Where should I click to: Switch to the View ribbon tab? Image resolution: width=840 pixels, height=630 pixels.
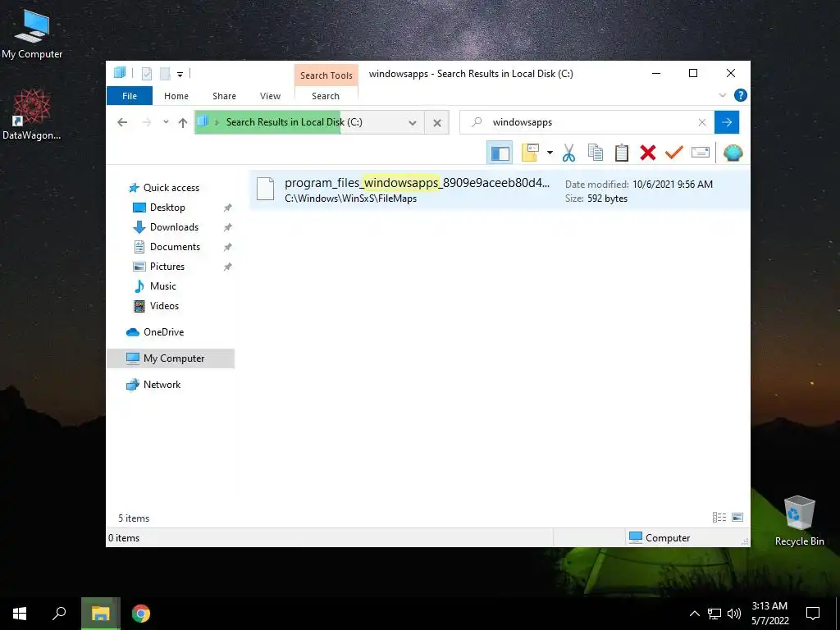pos(270,96)
